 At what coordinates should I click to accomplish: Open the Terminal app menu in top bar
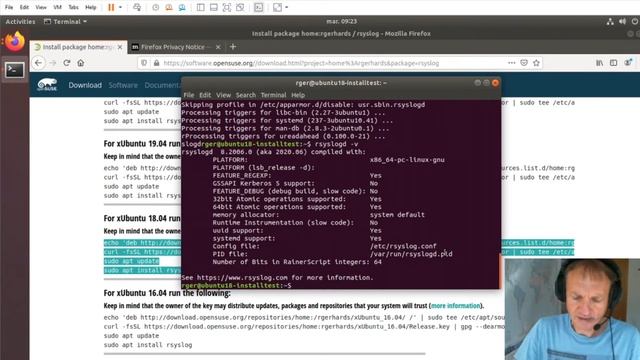pos(65,22)
